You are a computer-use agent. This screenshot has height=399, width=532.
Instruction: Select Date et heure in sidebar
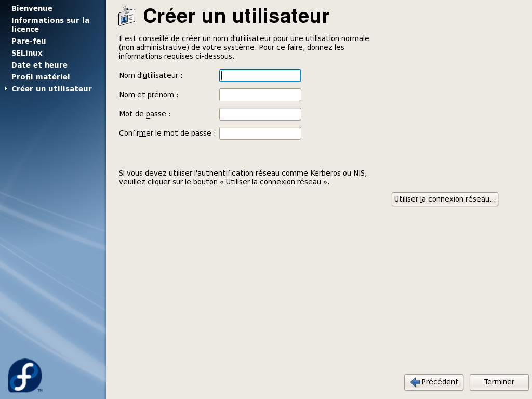tap(39, 65)
